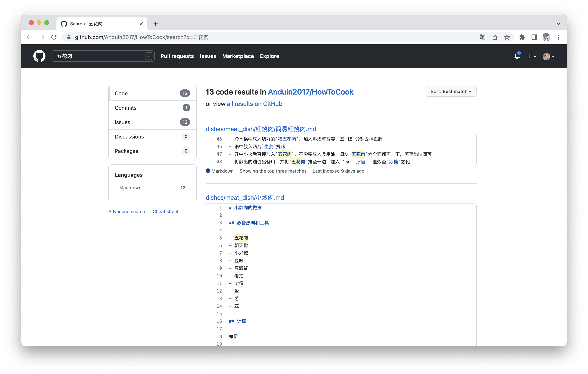Open the browser extensions icon
588x374 pixels.
[522, 37]
